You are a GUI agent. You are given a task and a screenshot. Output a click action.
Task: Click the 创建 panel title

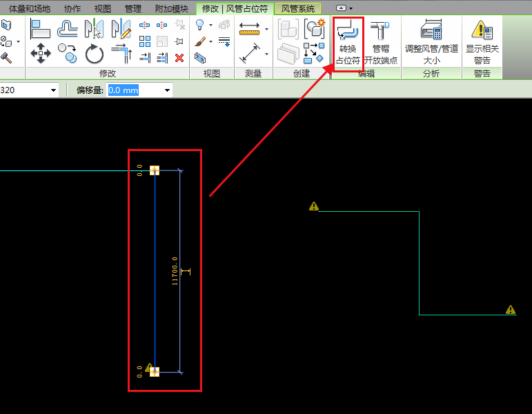click(302, 74)
